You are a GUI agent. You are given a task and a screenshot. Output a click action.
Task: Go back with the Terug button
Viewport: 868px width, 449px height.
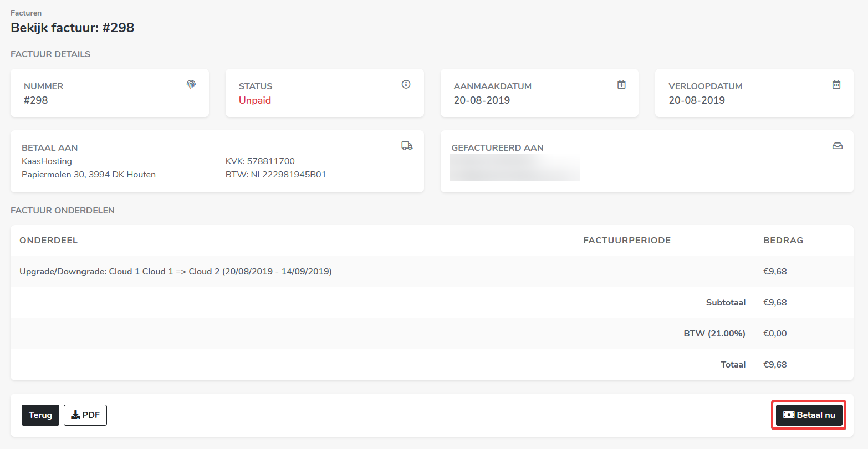(40, 415)
